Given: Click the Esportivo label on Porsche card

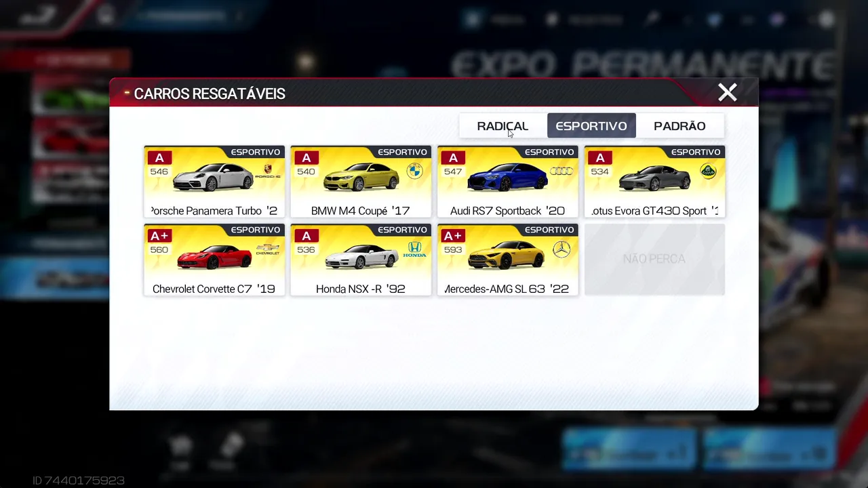Looking at the screenshot, I should [256, 152].
